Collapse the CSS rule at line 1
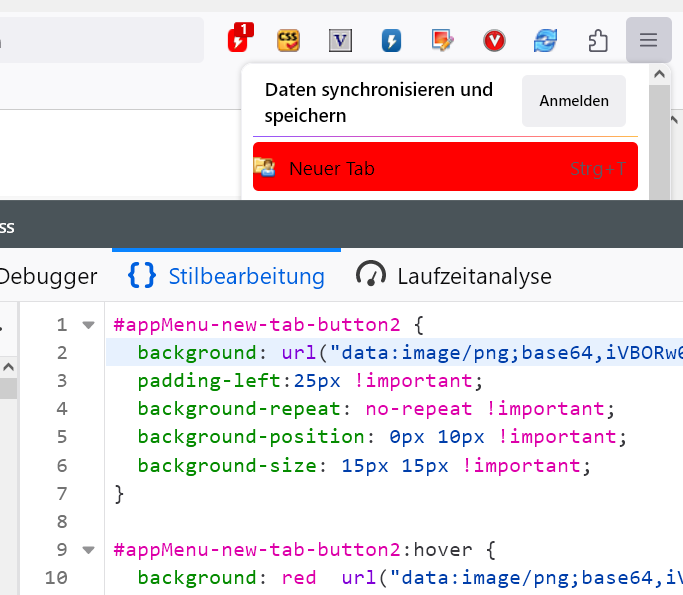The image size is (683, 595). 88,325
